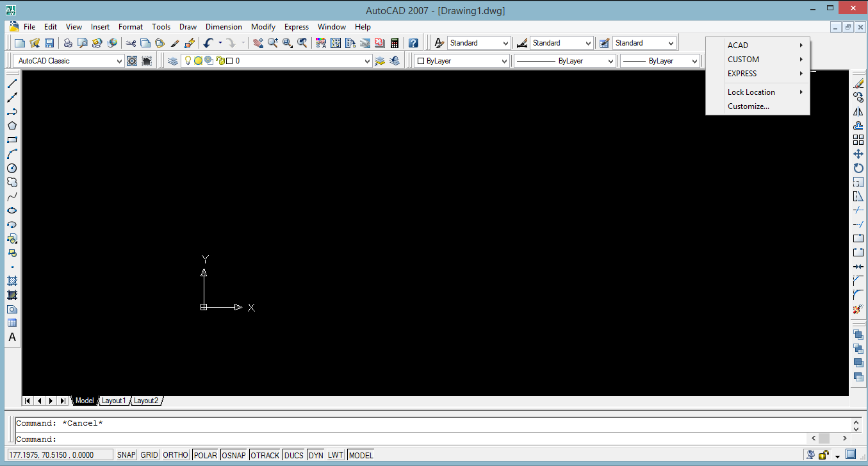Activate the Move tool
Viewport: 868px width, 466px height.
858,153
